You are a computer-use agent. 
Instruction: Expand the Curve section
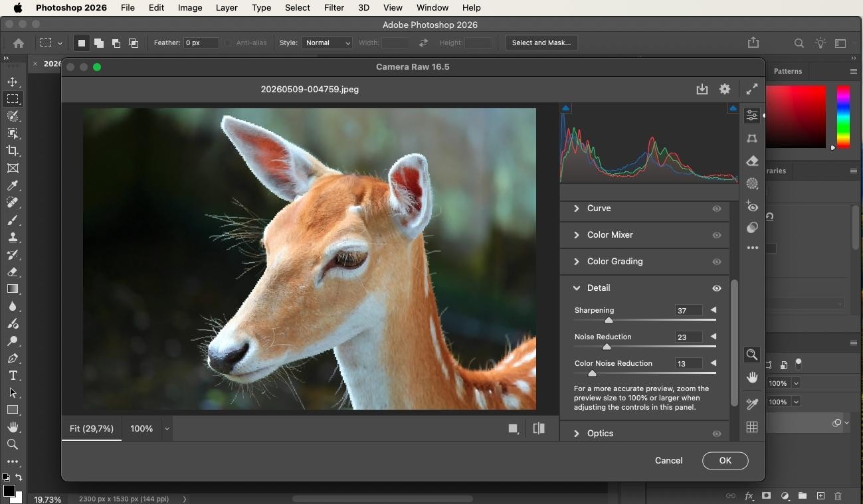(576, 209)
